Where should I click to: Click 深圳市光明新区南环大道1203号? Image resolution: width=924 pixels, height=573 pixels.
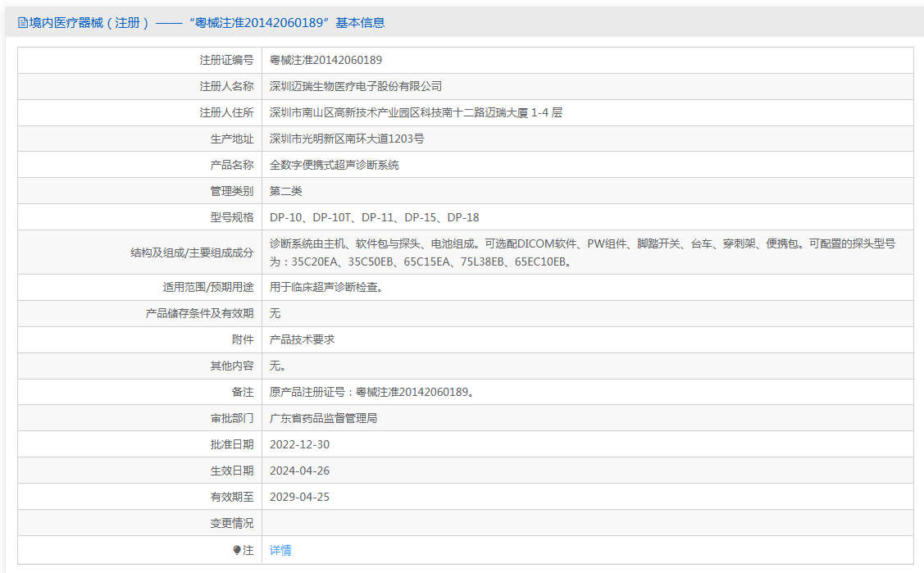tap(347, 139)
